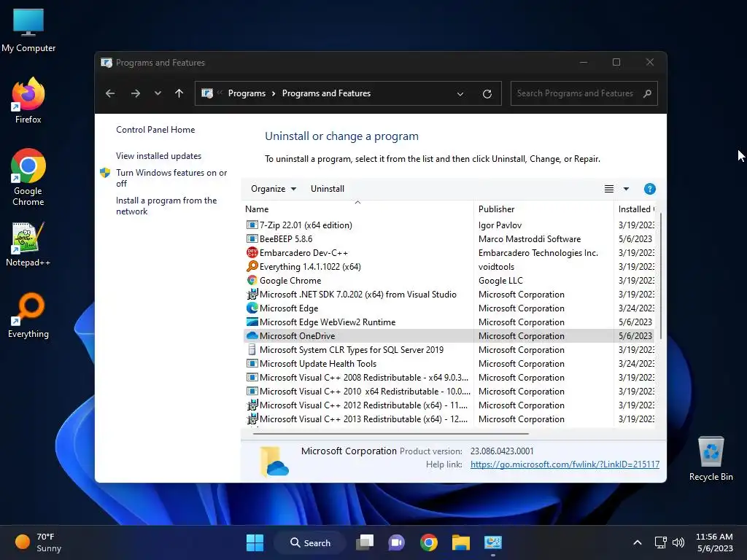Viewport: 747px width, 560px height.
Task: Open volume control in system tray
Action: coord(678,542)
